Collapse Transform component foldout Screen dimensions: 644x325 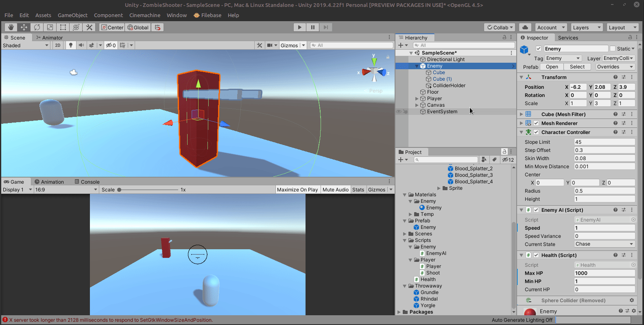[x=521, y=77]
